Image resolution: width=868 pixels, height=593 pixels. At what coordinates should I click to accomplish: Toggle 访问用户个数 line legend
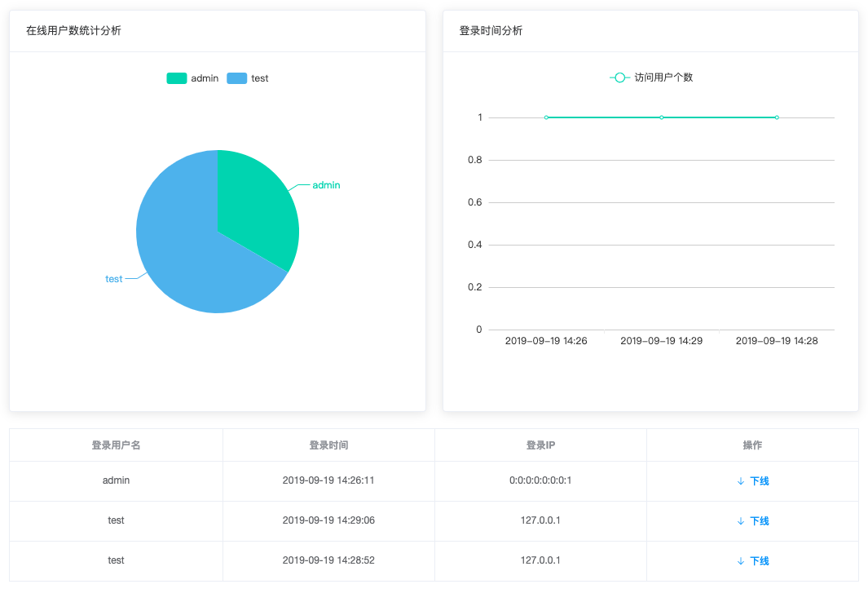coord(651,77)
